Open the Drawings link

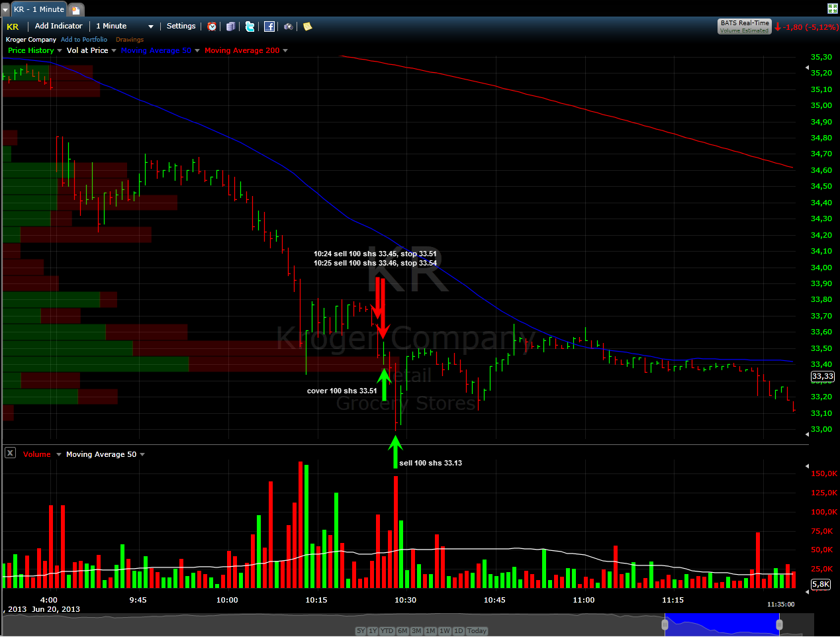tap(130, 40)
